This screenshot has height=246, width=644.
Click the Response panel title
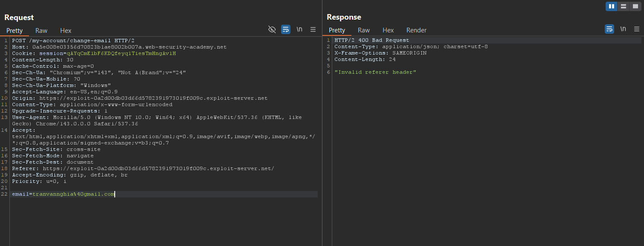coord(344,17)
